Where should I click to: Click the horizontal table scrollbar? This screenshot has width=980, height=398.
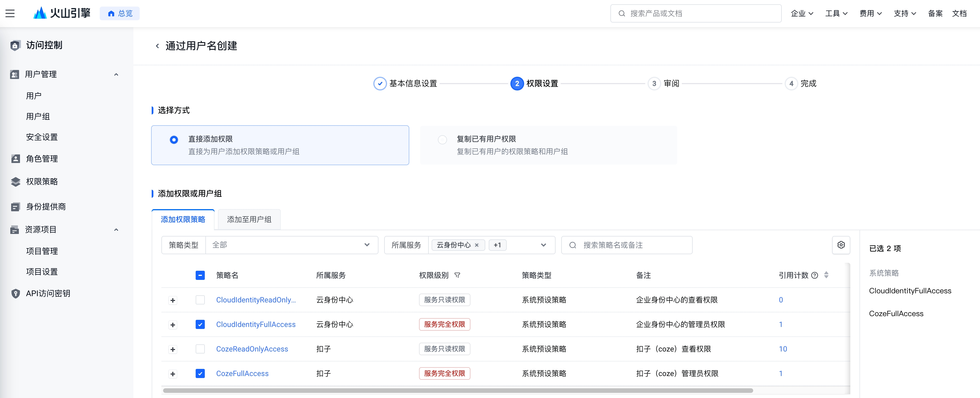tap(458, 390)
